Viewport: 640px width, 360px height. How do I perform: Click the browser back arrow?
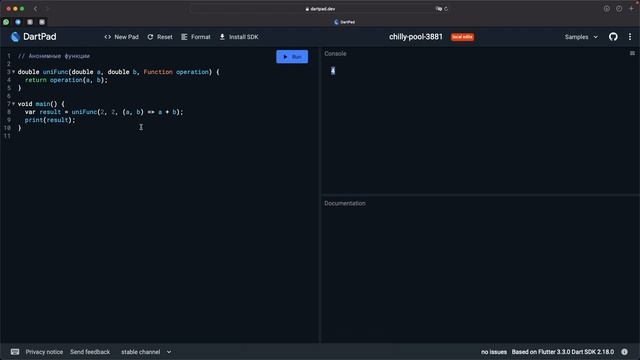[x=36, y=9]
